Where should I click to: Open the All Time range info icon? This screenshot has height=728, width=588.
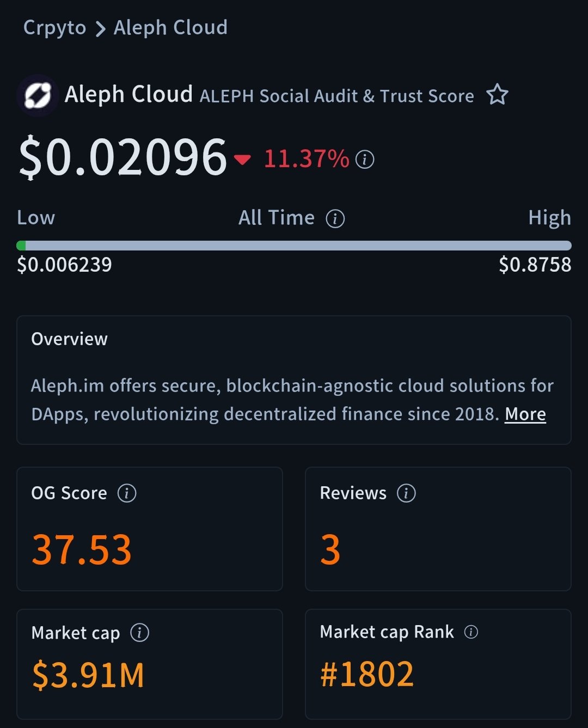335,219
